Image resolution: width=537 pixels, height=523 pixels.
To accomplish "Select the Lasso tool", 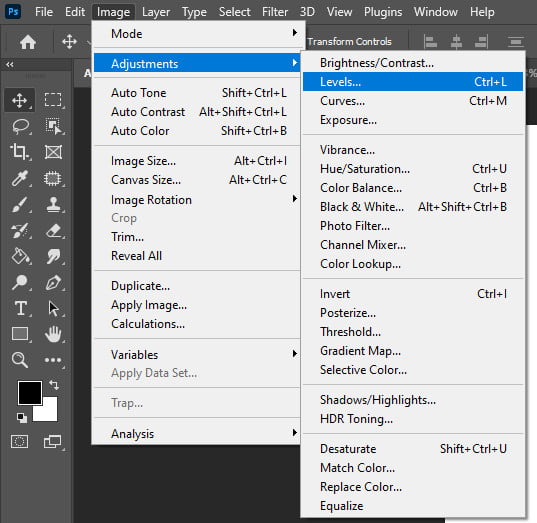I will click(20, 126).
